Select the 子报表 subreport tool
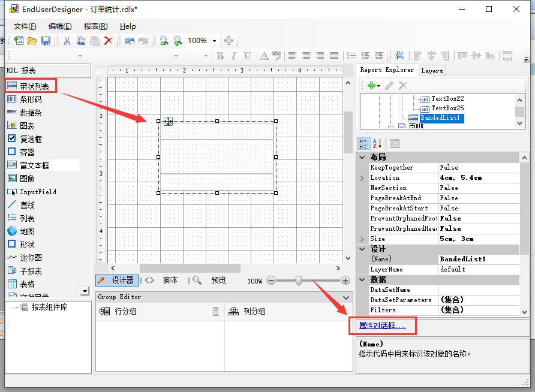The image size is (535, 392). click(25, 271)
